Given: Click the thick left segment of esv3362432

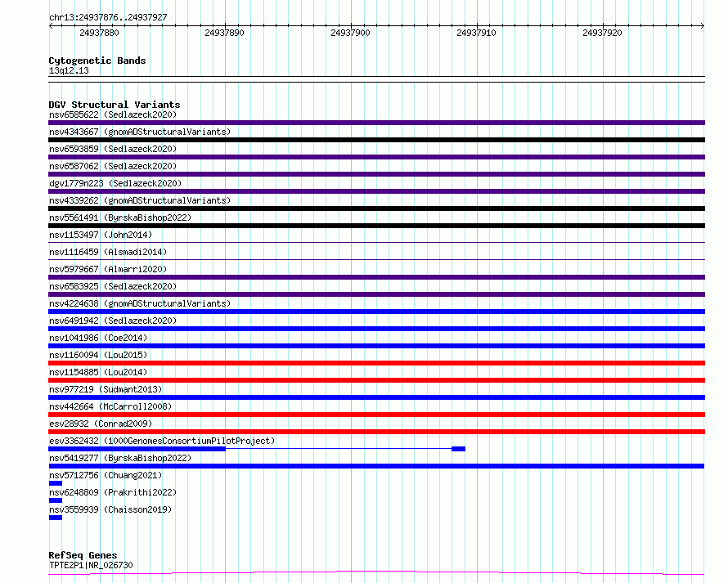Looking at the screenshot, I should coord(137,449).
